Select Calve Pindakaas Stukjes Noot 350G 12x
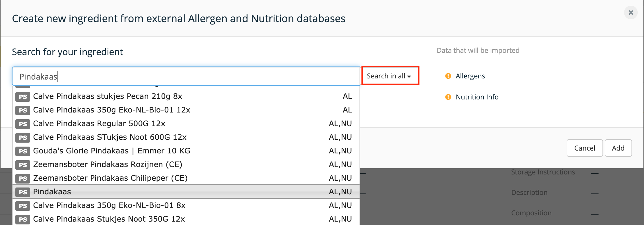 click(186, 219)
